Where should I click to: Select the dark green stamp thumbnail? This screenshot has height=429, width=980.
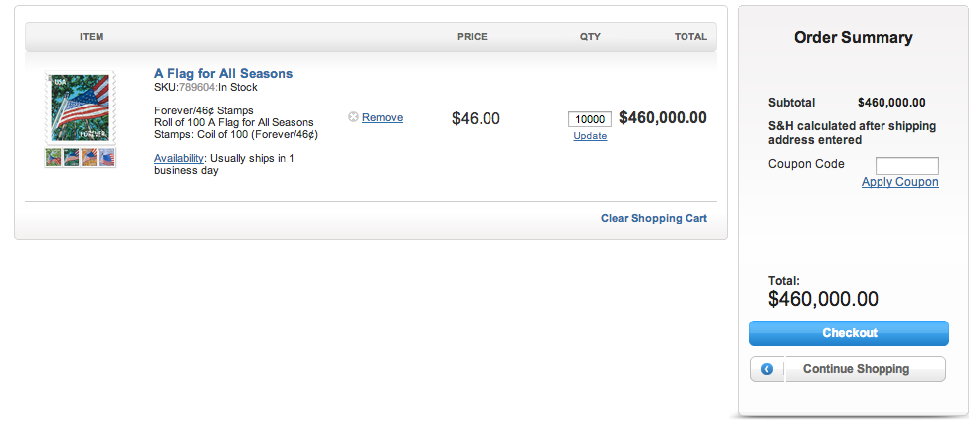pos(72,157)
